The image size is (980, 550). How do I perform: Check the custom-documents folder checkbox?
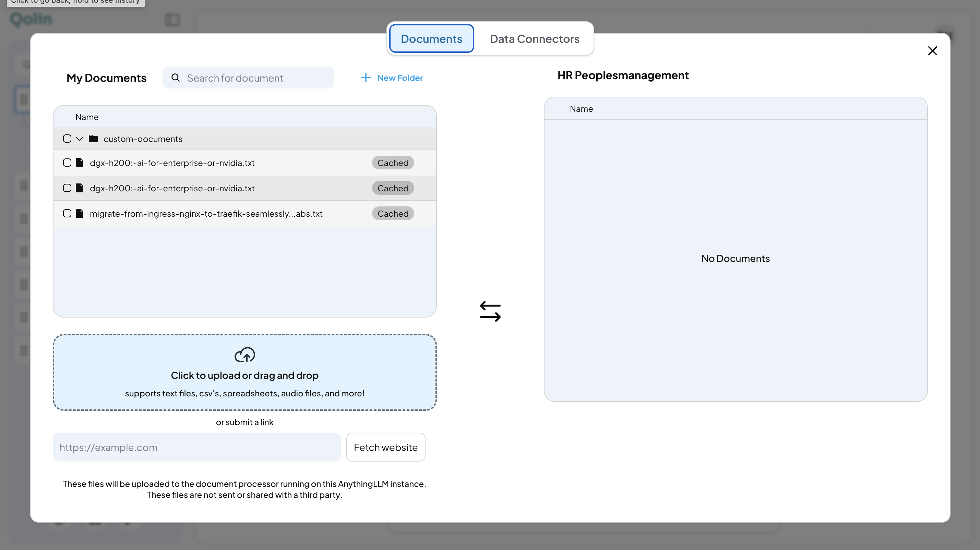coord(67,139)
